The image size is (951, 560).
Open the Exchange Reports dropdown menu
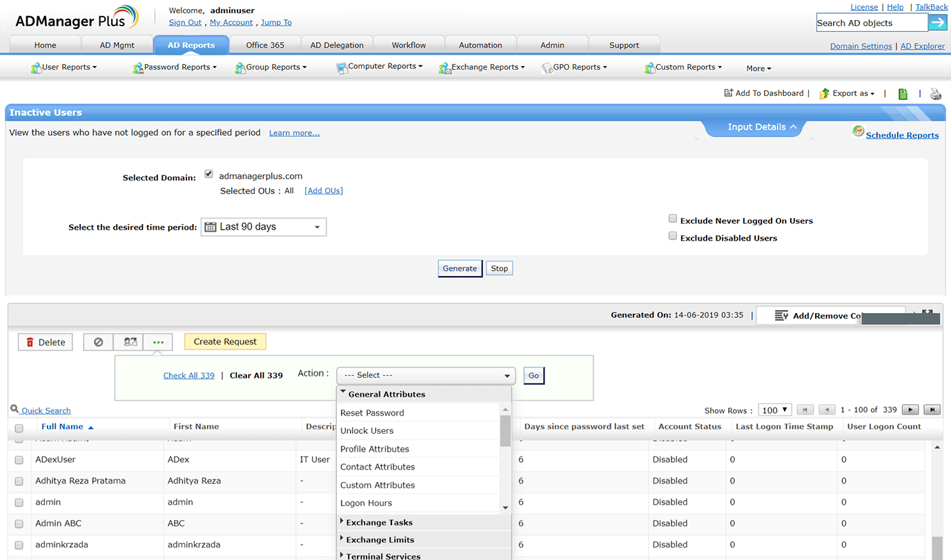(482, 68)
